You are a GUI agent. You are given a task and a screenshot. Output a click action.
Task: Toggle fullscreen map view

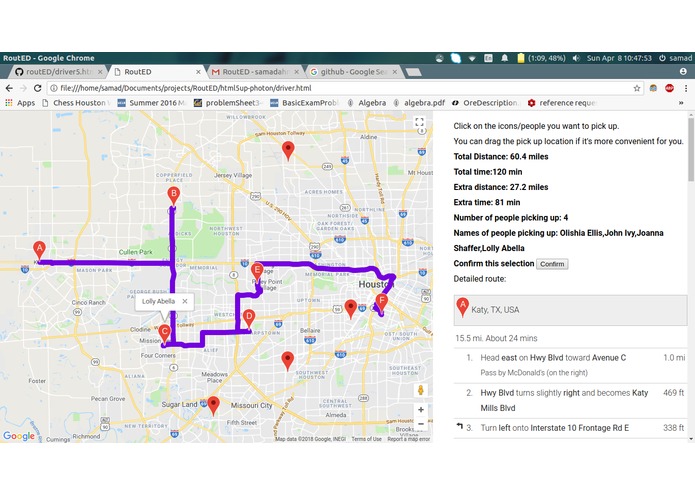419,122
